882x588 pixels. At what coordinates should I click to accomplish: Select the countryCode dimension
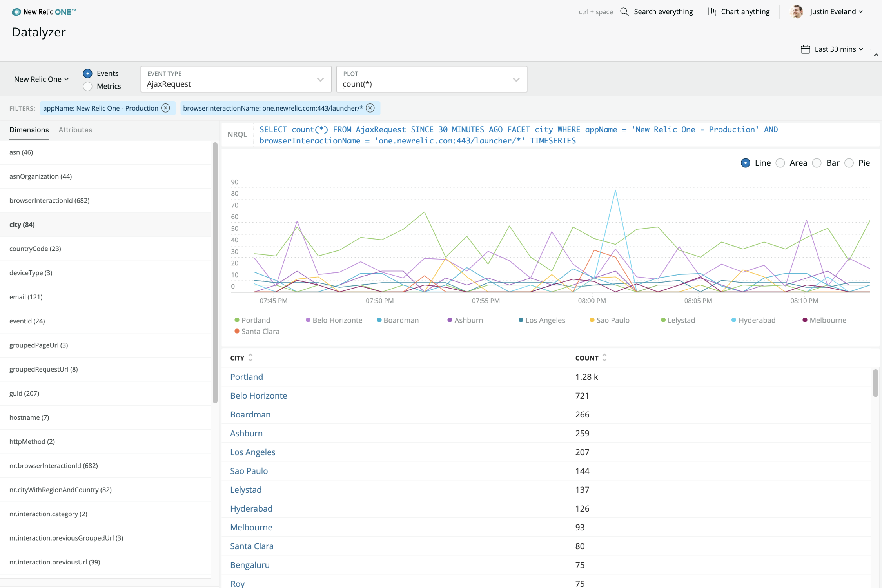35,249
